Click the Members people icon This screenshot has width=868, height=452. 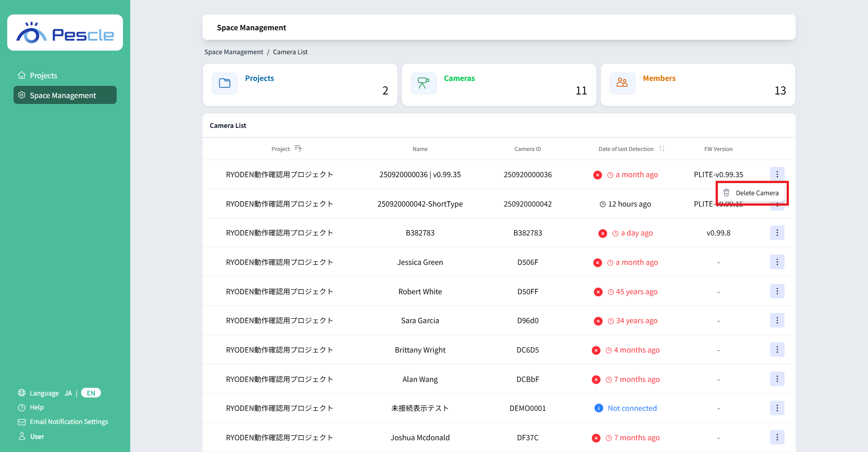[622, 83]
